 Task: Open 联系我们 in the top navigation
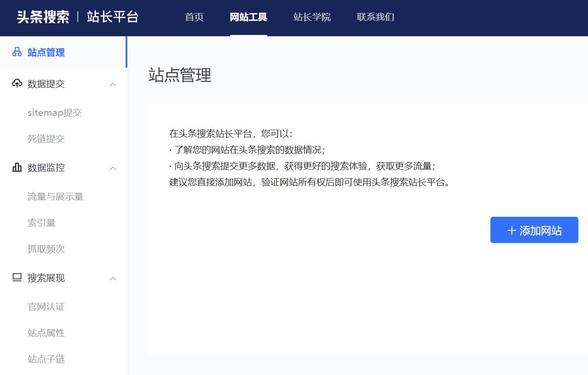point(375,17)
